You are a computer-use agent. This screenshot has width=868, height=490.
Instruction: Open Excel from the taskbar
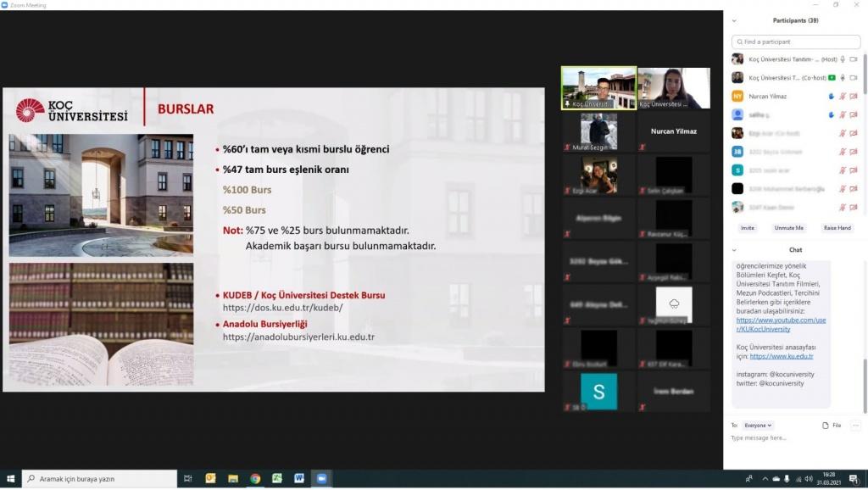click(x=277, y=478)
